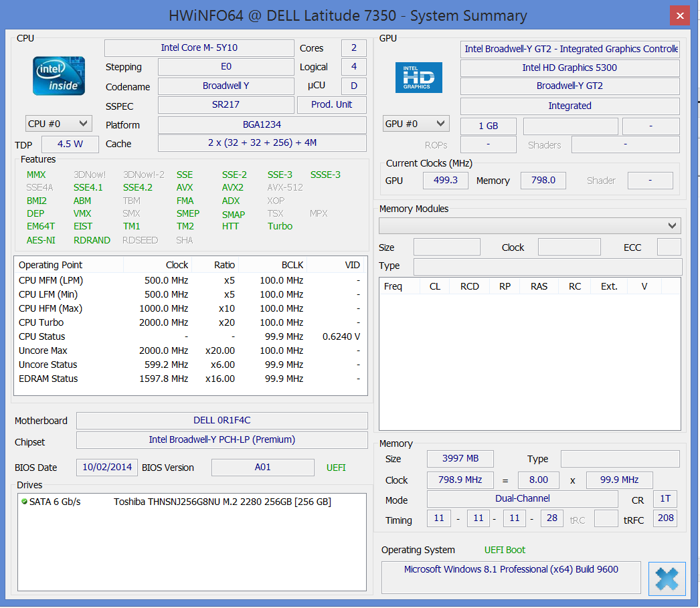700x608 pixels.
Task: Click the tRFC value 208
Action: coord(665,518)
